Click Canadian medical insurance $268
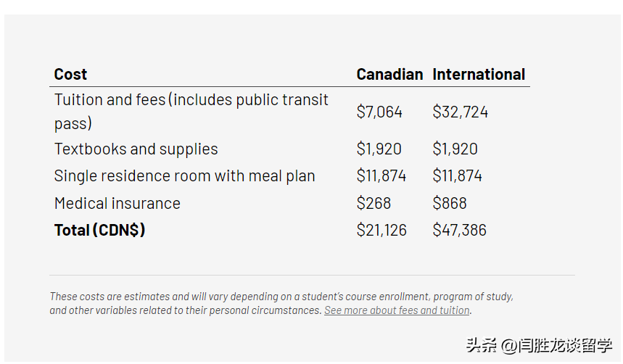The image size is (623, 364). pos(374,203)
